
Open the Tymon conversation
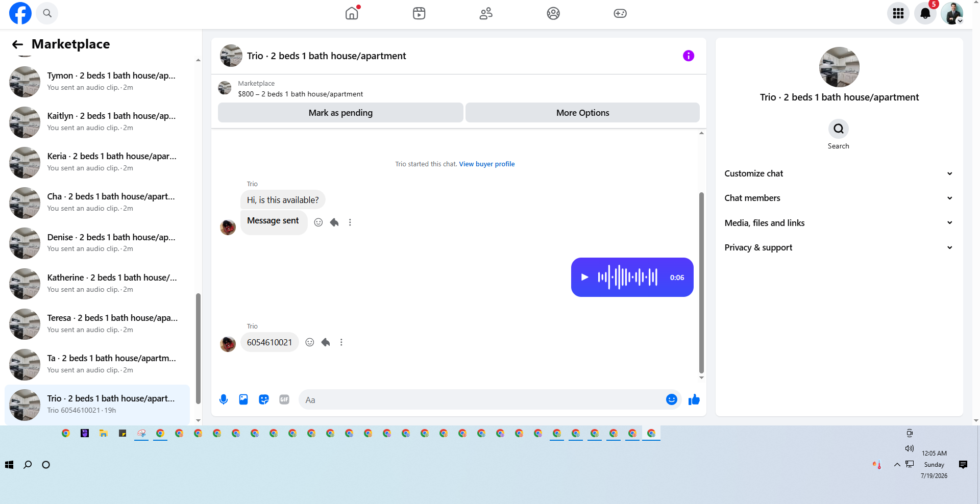[x=97, y=82]
